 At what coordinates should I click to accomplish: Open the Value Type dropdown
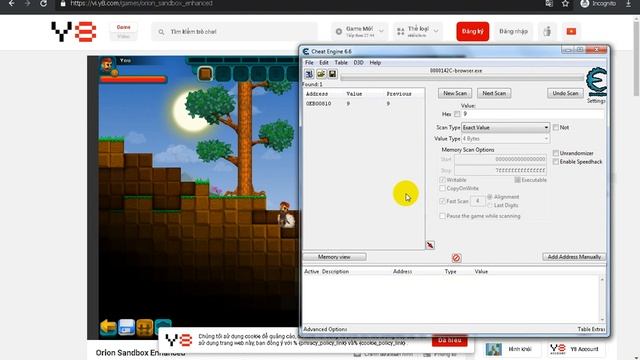click(505, 138)
